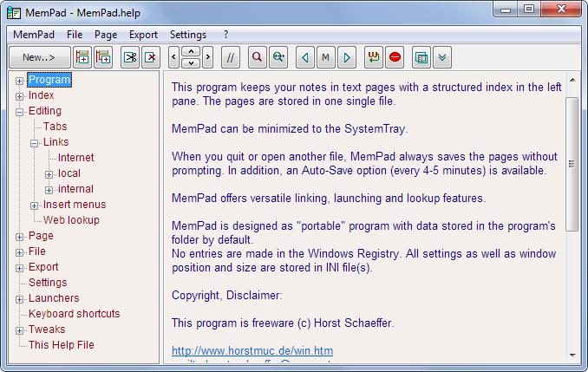Open the ? help menu
The image size is (588, 372).
point(225,35)
